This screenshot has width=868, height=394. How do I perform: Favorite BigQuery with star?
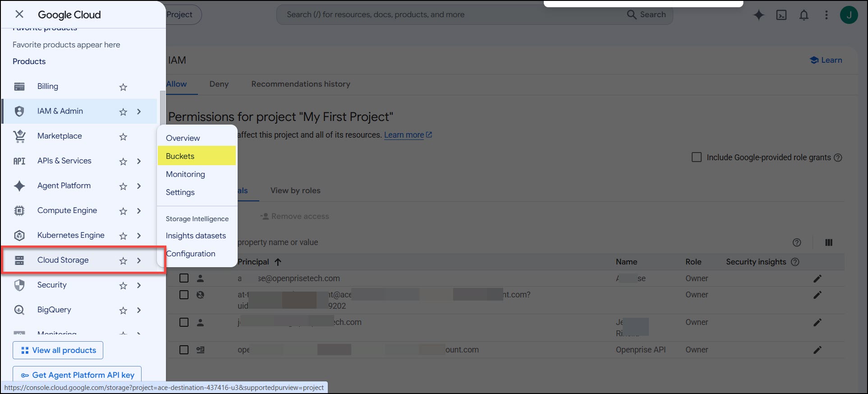(123, 311)
